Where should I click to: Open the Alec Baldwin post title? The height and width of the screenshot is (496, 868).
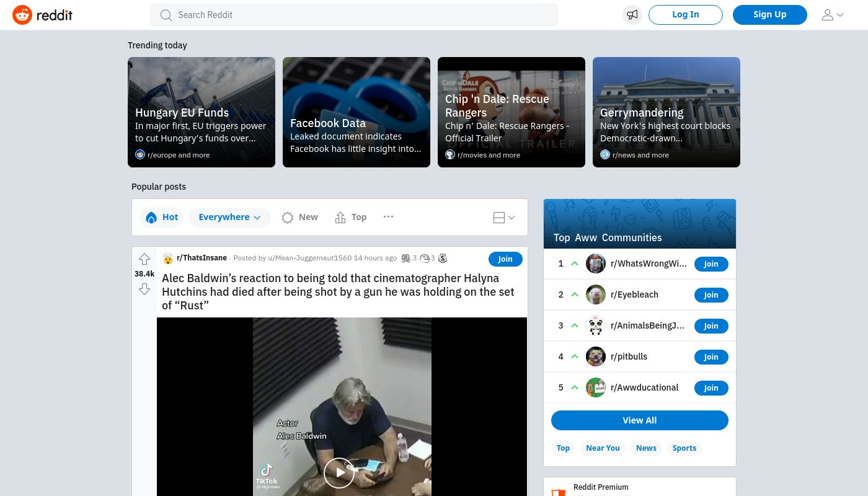click(x=338, y=291)
